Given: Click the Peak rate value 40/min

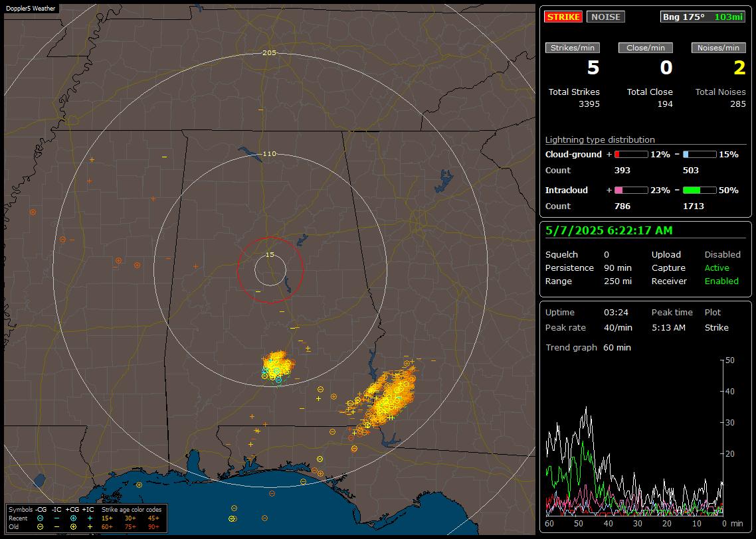Looking at the screenshot, I should pyautogui.click(x=618, y=327).
